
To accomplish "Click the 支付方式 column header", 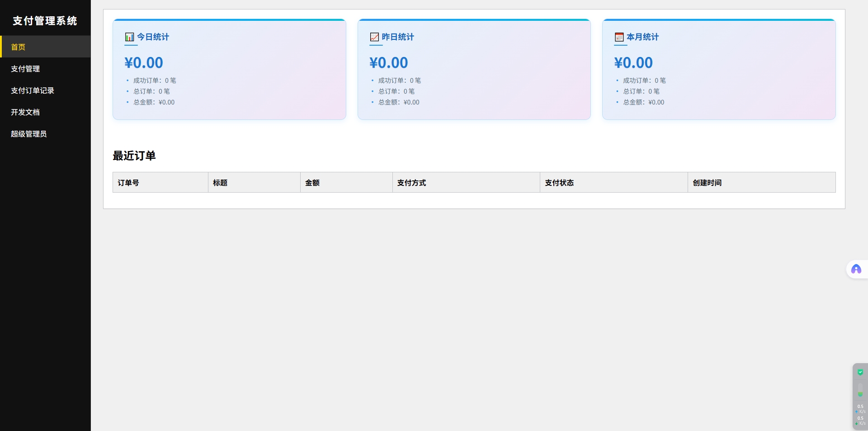I will (x=411, y=183).
